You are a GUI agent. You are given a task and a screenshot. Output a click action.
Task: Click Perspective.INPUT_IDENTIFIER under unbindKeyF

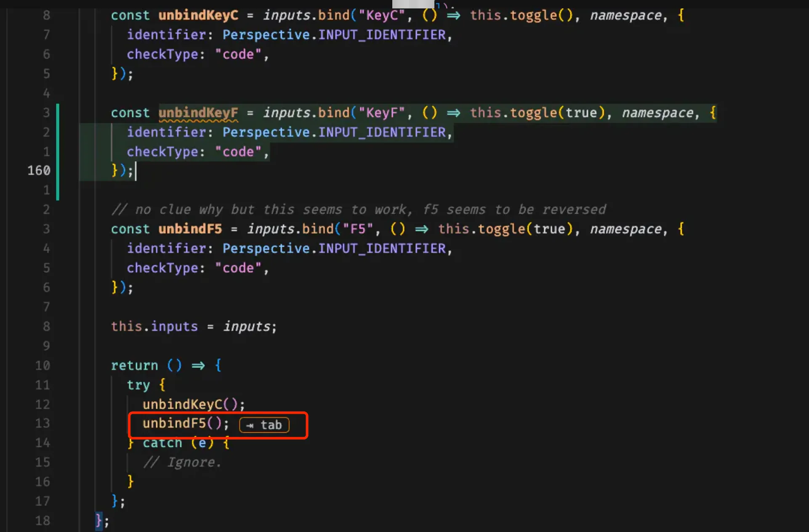click(334, 133)
